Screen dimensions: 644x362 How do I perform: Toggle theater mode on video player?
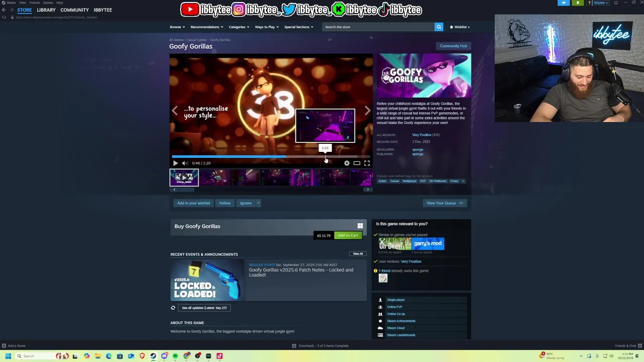[x=357, y=163]
